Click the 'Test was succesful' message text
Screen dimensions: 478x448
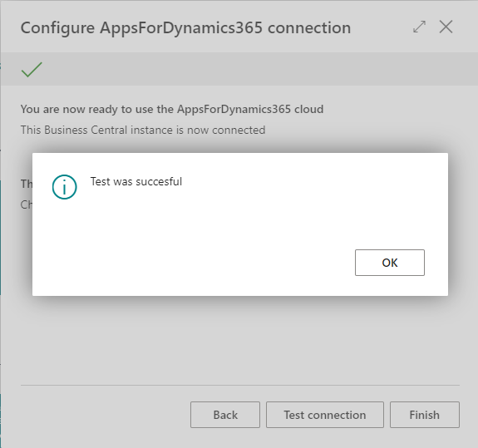(136, 182)
